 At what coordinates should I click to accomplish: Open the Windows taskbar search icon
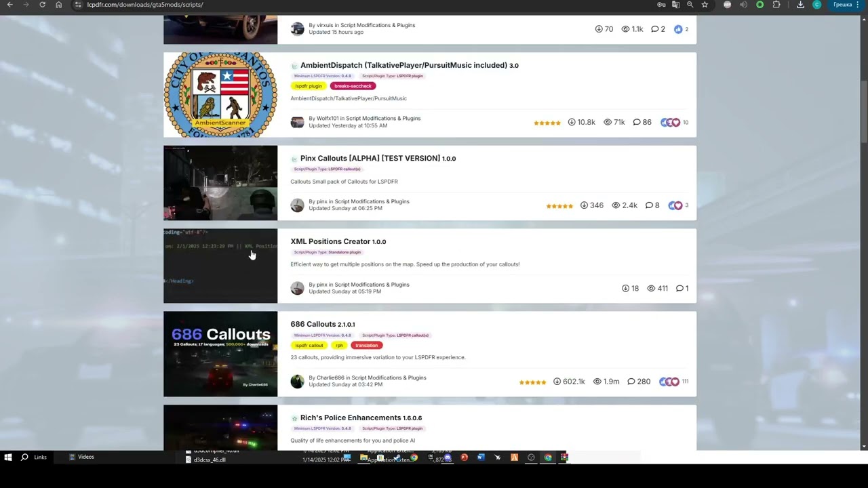pos(24,457)
